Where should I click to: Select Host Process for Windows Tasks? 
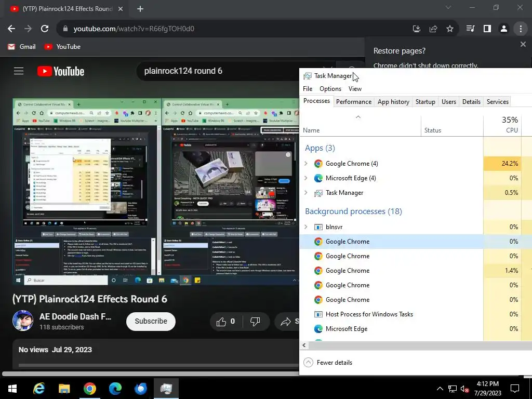click(x=416, y=314)
